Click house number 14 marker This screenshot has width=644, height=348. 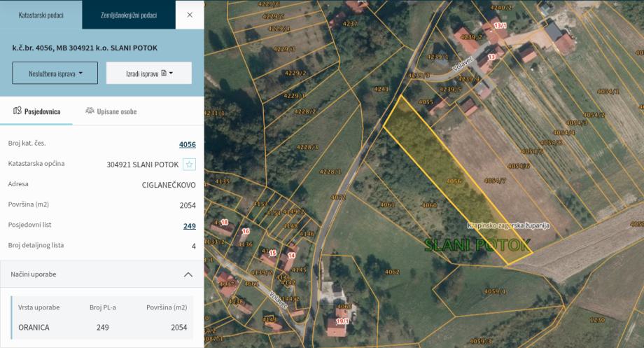(291, 256)
